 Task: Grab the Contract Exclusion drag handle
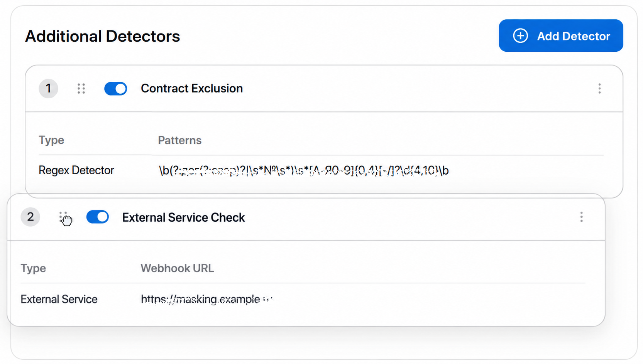pos(81,89)
